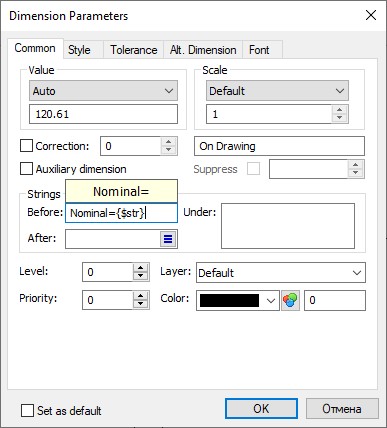
Task: Click the Under text area
Action: coord(288,226)
